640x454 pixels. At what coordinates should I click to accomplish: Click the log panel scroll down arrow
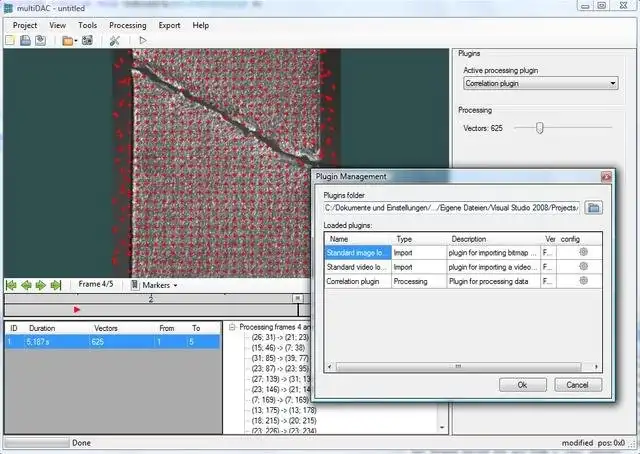(442, 427)
